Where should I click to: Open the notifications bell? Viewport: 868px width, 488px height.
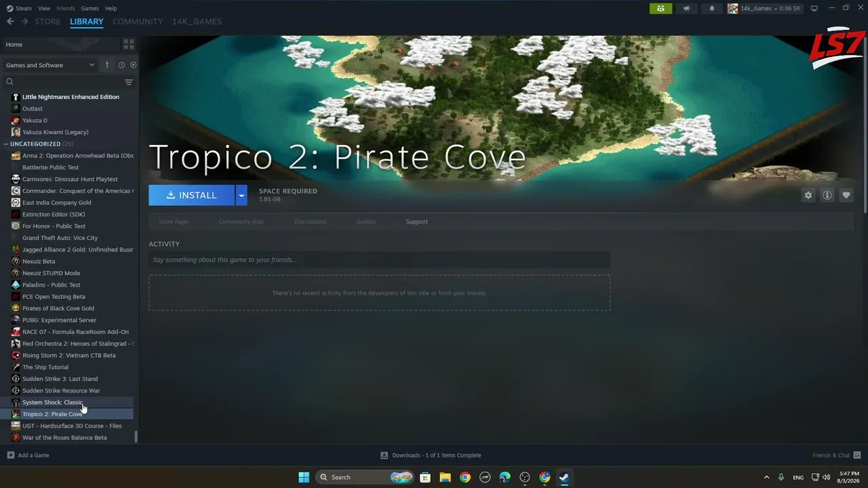point(712,8)
